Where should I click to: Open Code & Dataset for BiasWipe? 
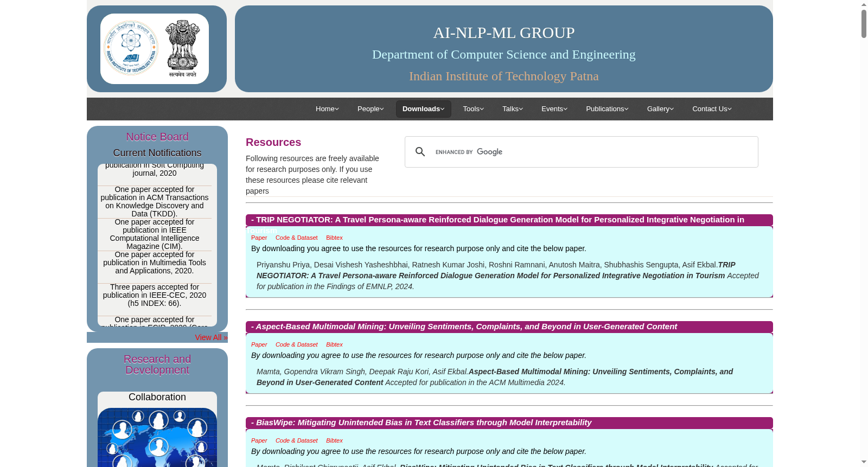click(296, 440)
